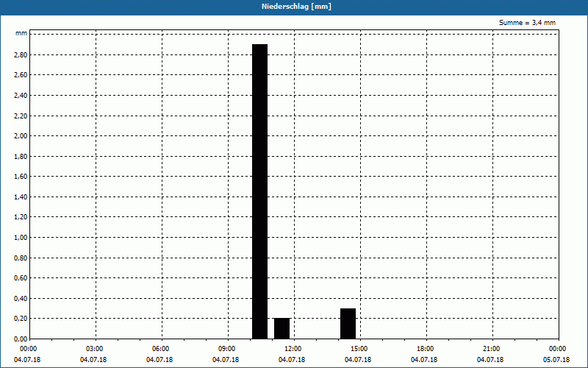Click the 0,00 y-axis value
The height and width of the screenshot is (368, 588).
[21, 339]
